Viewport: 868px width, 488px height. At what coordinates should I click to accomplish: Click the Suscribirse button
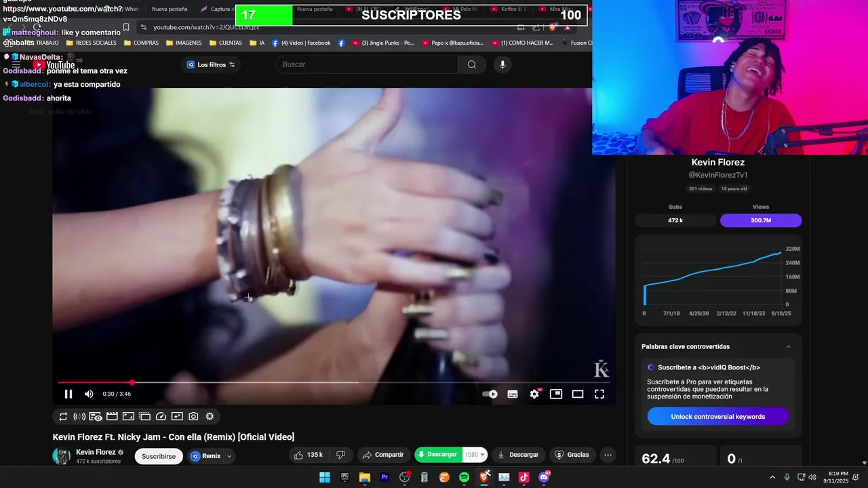[x=159, y=456]
